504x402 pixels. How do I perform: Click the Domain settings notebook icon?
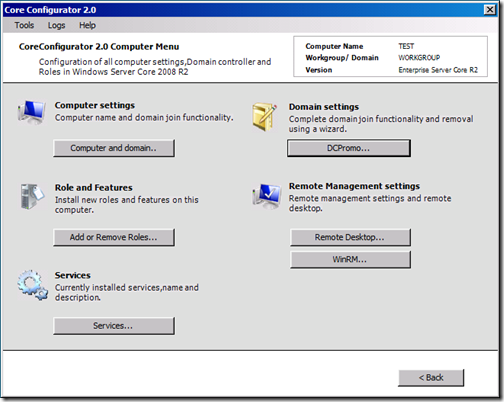[x=265, y=117]
